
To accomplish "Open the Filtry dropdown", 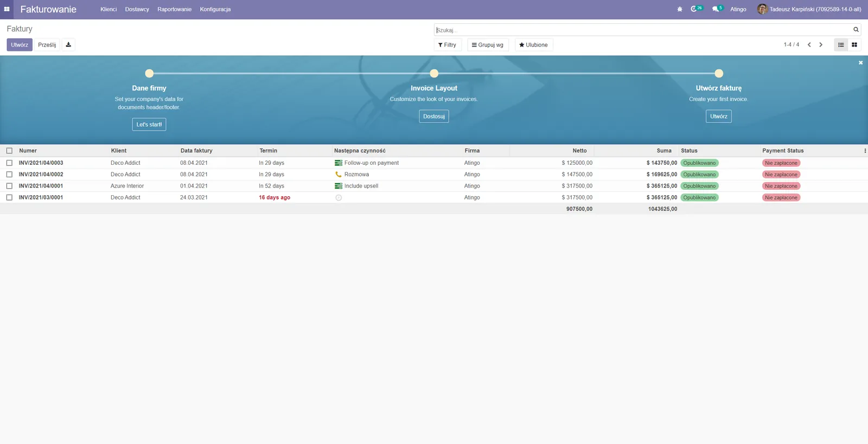I will (x=448, y=45).
